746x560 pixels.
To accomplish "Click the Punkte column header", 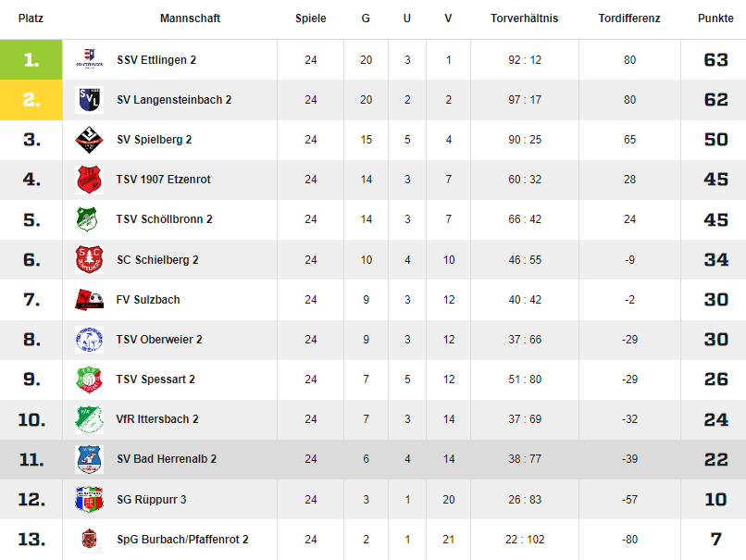I will (715, 19).
